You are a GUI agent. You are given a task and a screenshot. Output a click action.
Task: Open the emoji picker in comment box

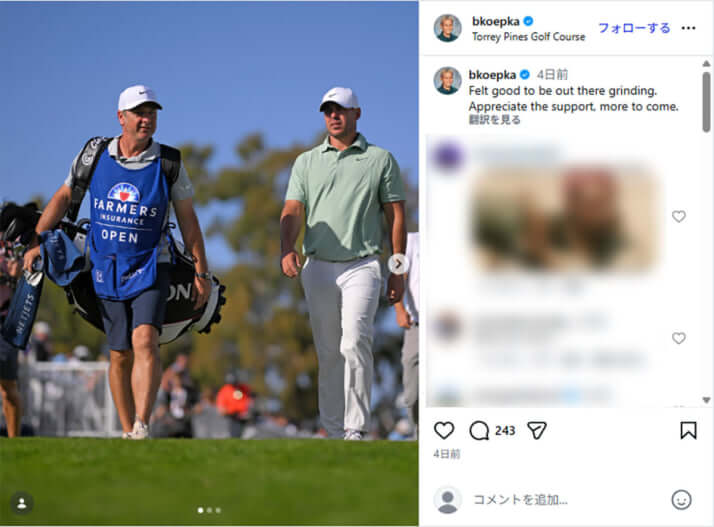(x=681, y=500)
